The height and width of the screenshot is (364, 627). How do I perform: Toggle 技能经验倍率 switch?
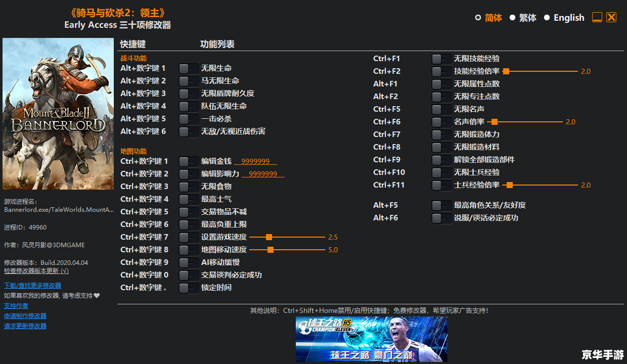441,71
